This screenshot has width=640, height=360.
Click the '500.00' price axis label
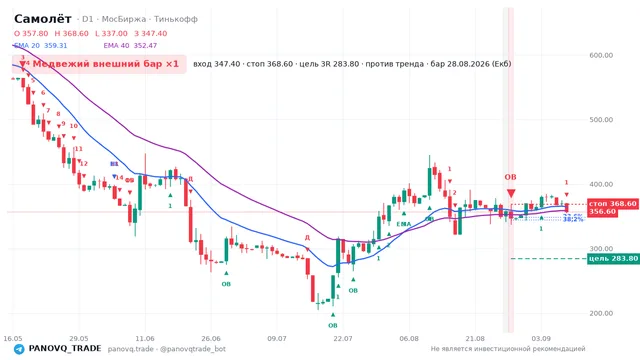pos(601,120)
